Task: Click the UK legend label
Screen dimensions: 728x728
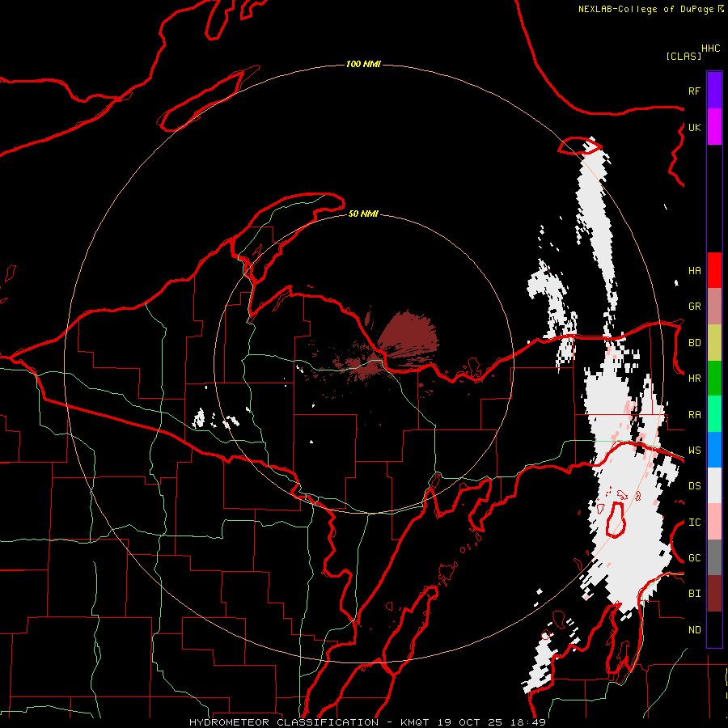Action: coord(694,127)
